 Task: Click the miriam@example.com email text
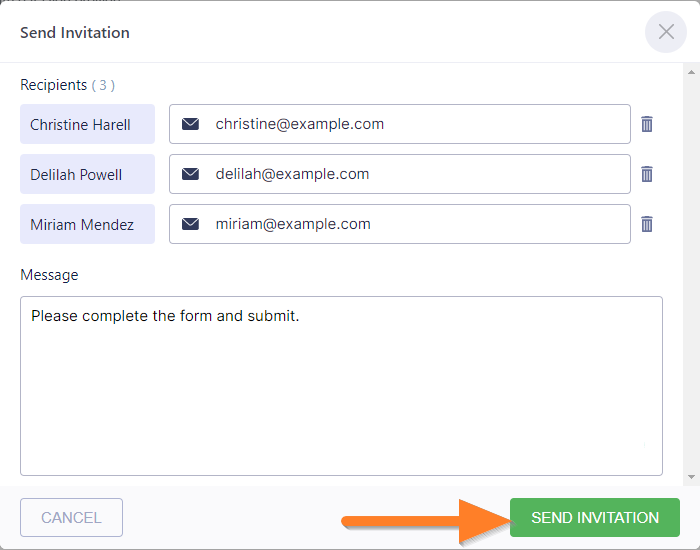[293, 224]
